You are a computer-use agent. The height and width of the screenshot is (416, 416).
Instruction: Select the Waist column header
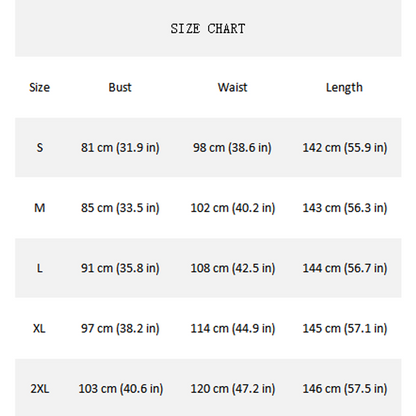click(x=232, y=87)
